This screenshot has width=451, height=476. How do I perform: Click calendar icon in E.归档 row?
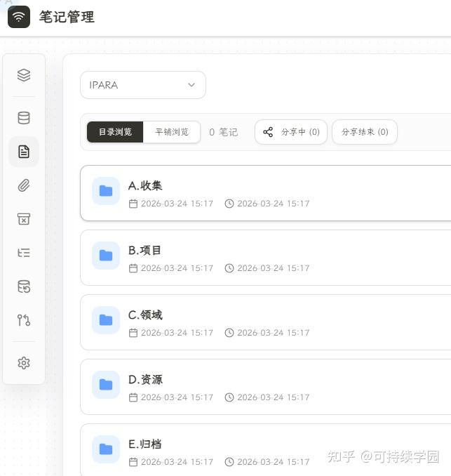(133, 462)
